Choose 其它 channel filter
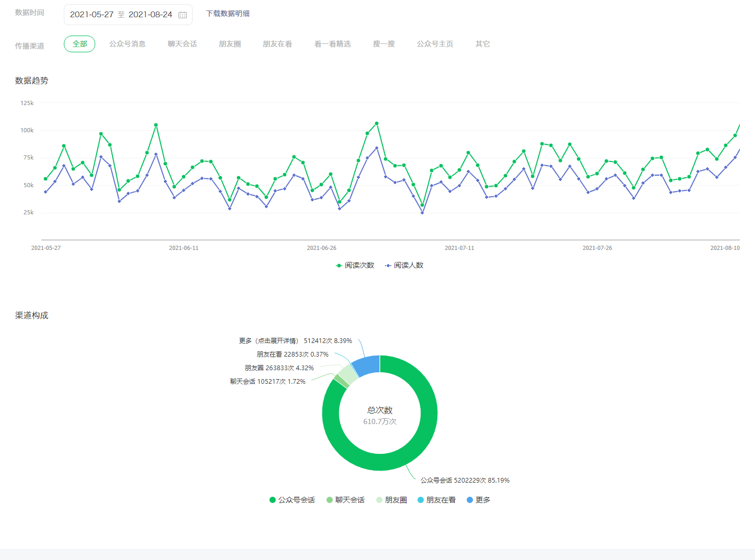 pos(482,44)
